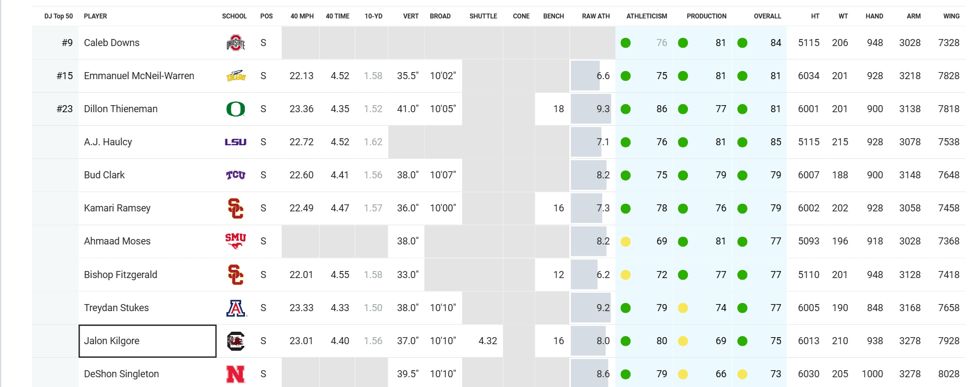
Task: Open Caleb Downs player profile
Action: click(x=112, y=43)
